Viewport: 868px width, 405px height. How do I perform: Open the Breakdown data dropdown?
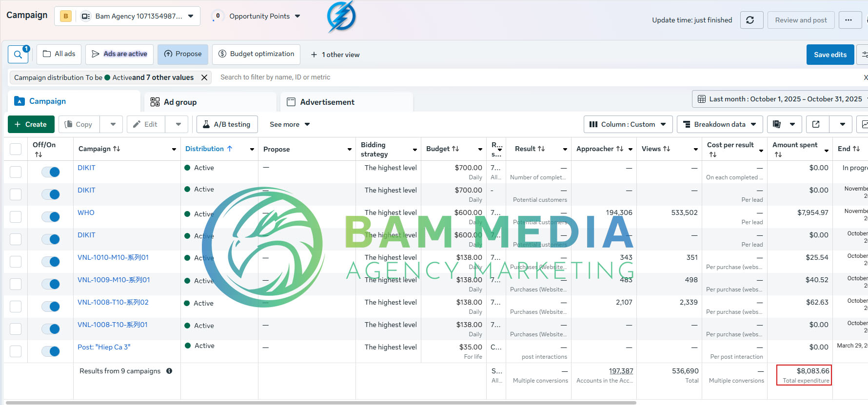click(720, 124)
